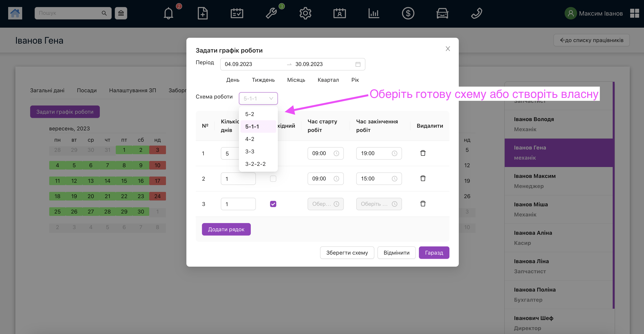This screenshot has width=644, height=334.
Task: Click the Додати рядок button
Action: pyautogui.click(x=226, y=229)
